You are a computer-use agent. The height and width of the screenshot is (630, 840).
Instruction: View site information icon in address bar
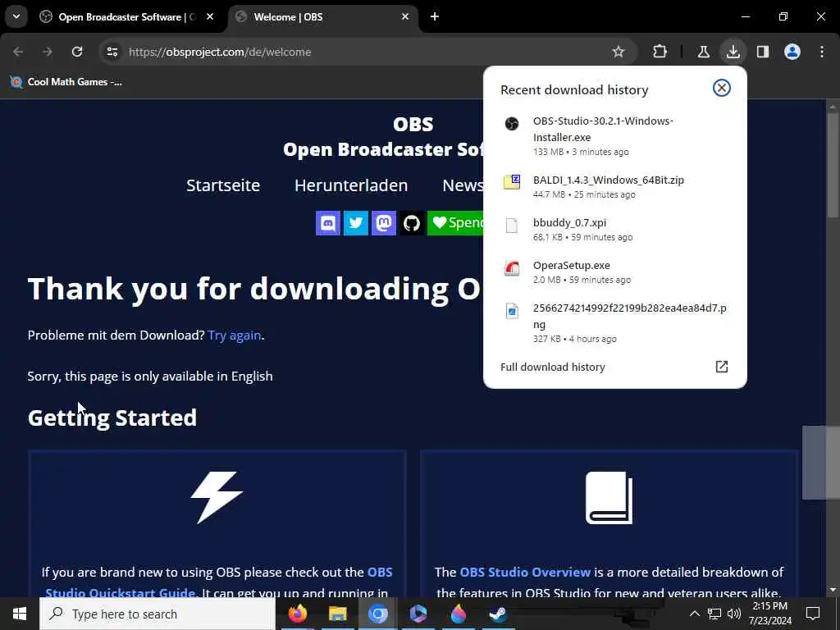coord(112,52)
